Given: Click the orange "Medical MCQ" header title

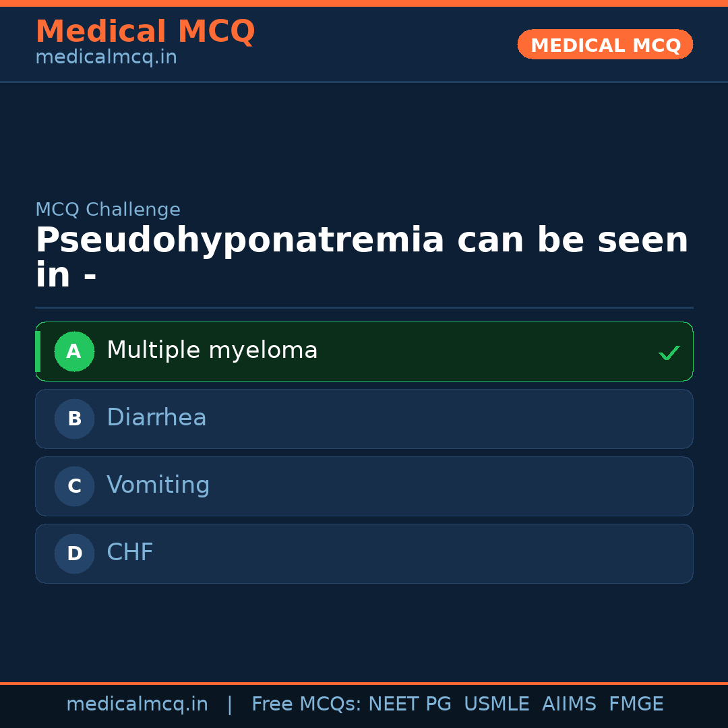Looking at the screenshot, I should pos(145,32).
